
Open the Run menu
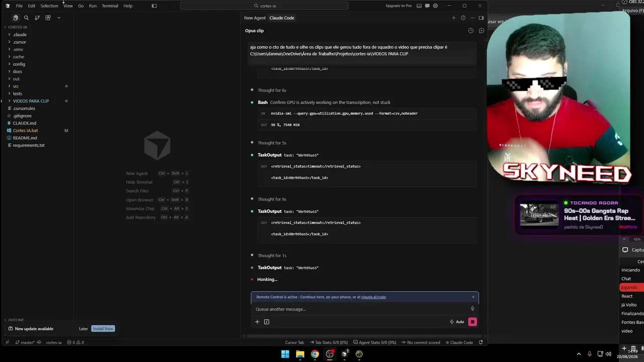(x=93, y=6)
